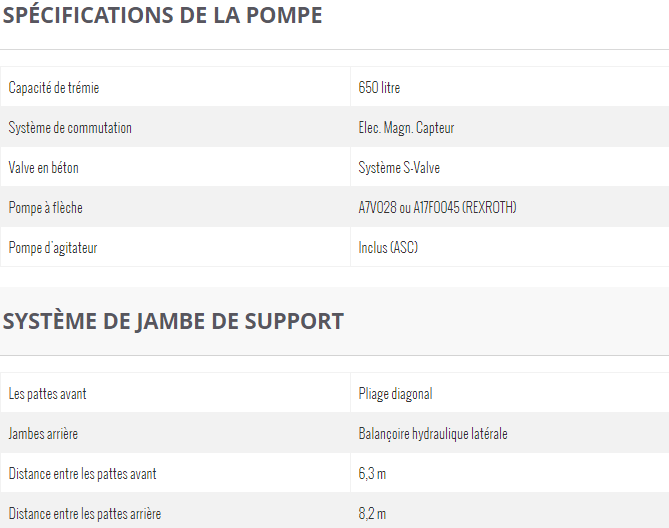Viewport: 669px width, 528px height.
Task: Select the 'Pompe à flèche' label
Action: click(x=46, y=208)
